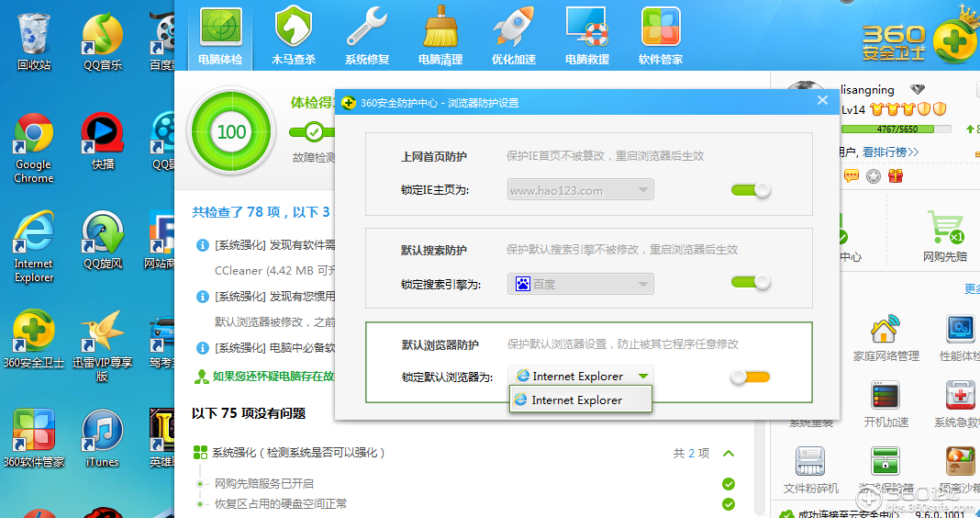Enable 默认浏览器防护 lock switch
This screenshot has height=518, width=980.
[x=750, y=377]
